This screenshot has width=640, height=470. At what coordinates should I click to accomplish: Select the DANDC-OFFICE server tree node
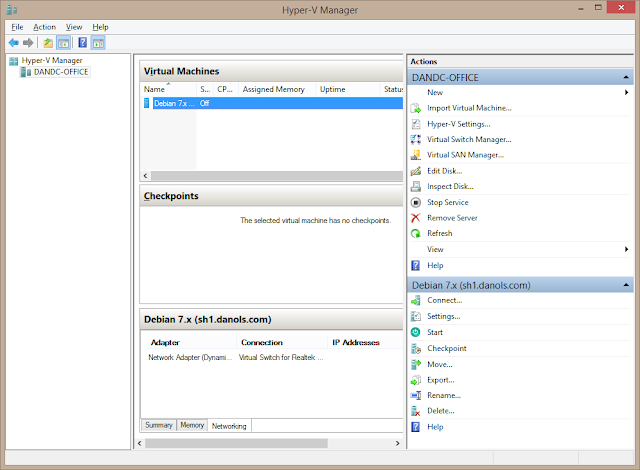pyautogui.click(x=61, y=72)
